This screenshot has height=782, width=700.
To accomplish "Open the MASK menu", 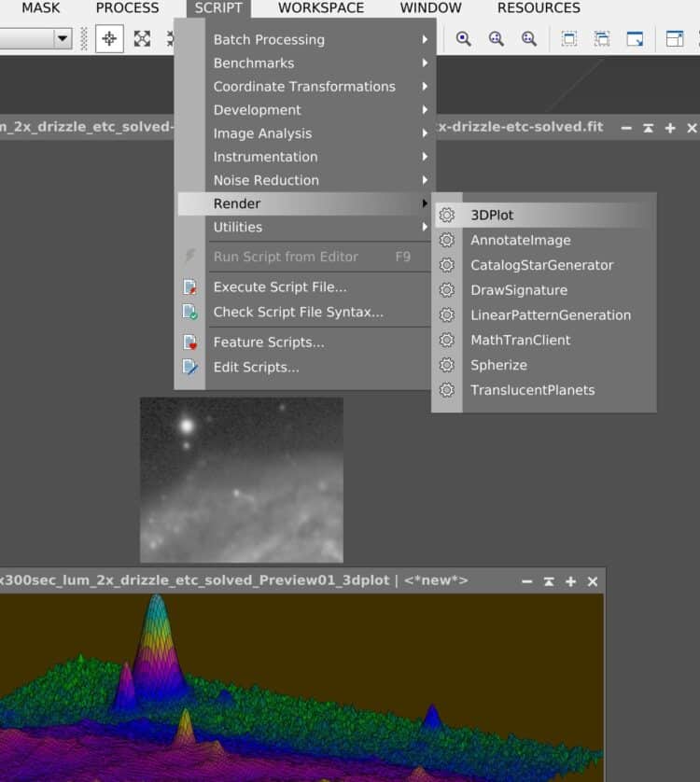I will click(x=40, y=8).
